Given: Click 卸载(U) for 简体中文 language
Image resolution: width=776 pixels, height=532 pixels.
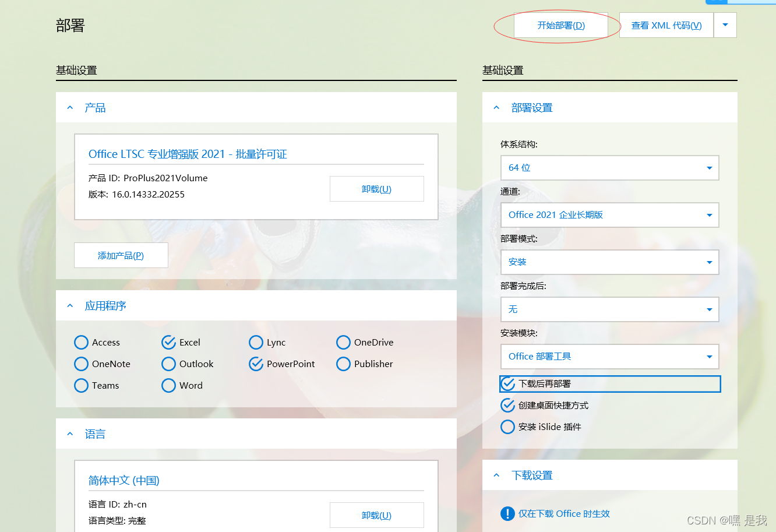Looking at the screenshot, I should point(376,515).
